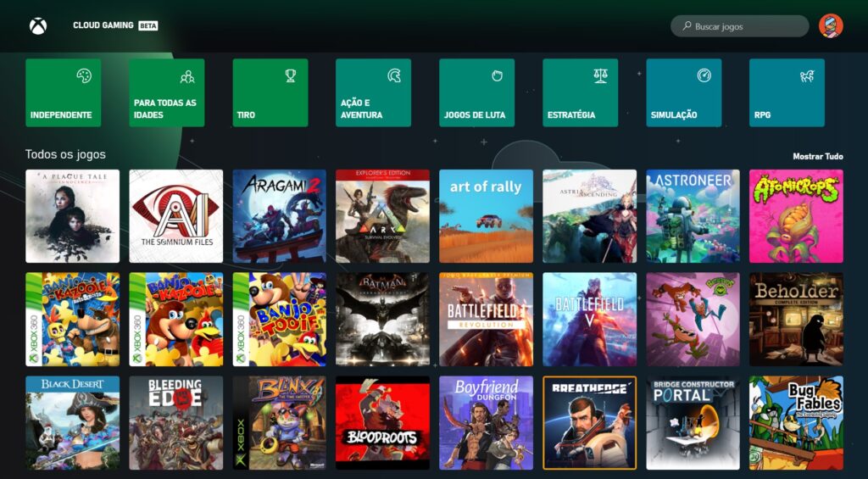Open Banjo-Kazooie Nuts & Bolts tile

73,319
